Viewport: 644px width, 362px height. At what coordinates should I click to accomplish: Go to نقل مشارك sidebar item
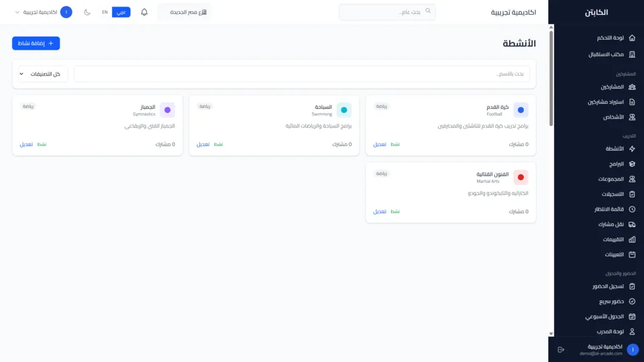[x=611, y=225]
